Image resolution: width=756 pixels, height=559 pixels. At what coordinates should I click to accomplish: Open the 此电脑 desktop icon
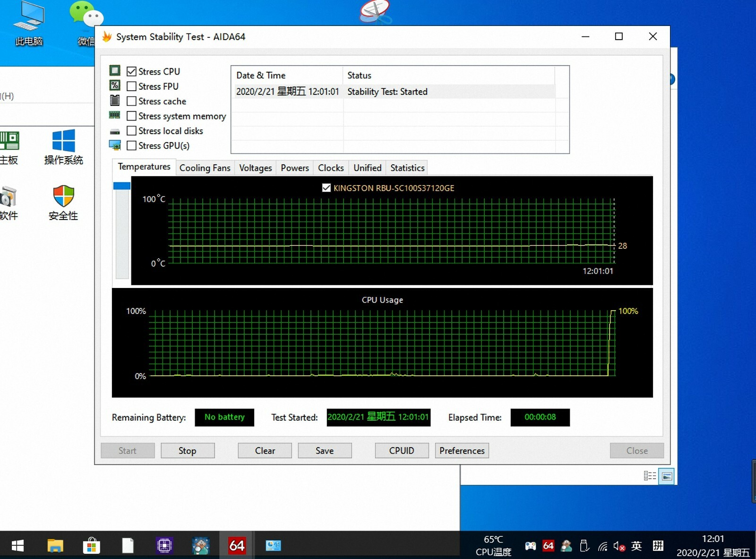pyautogui.click(x=29, y=24)
